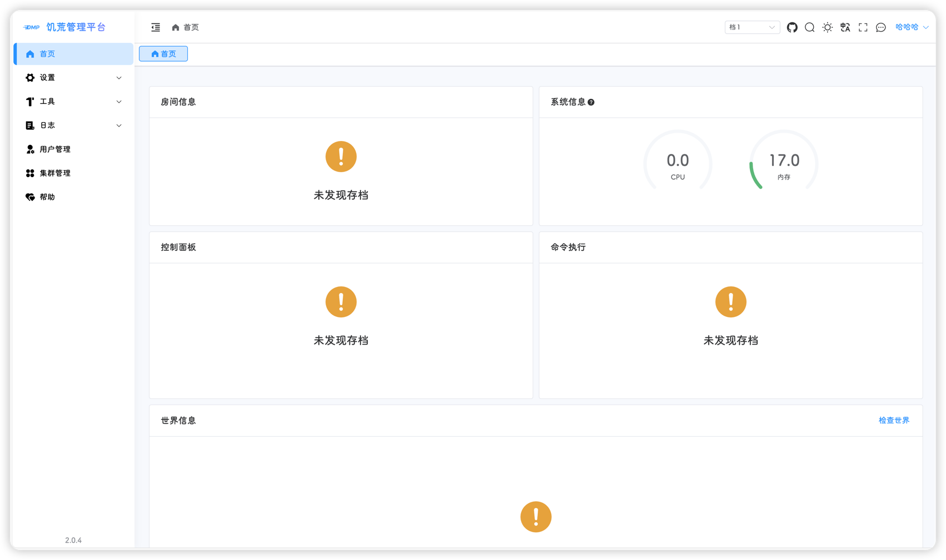
Task: Select the 首页 page tab
Action: pyautogui.click(x=163, y=54)
